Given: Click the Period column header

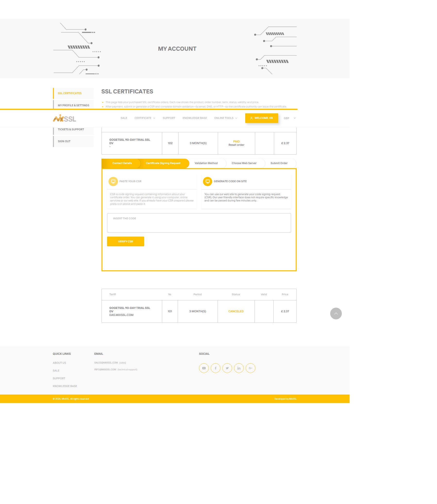Looking at the screenshot, I should pyautogui.click(x=198, y=294).
